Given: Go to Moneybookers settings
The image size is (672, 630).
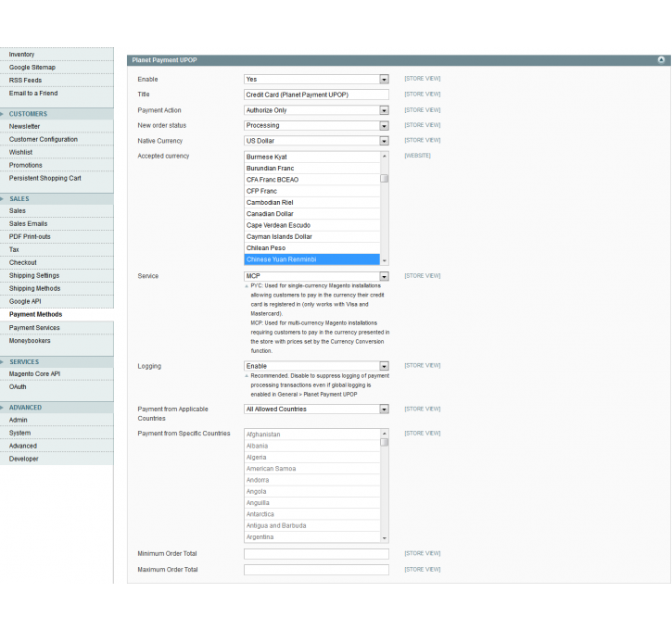Looking at the screenshot, I should 57,341.
